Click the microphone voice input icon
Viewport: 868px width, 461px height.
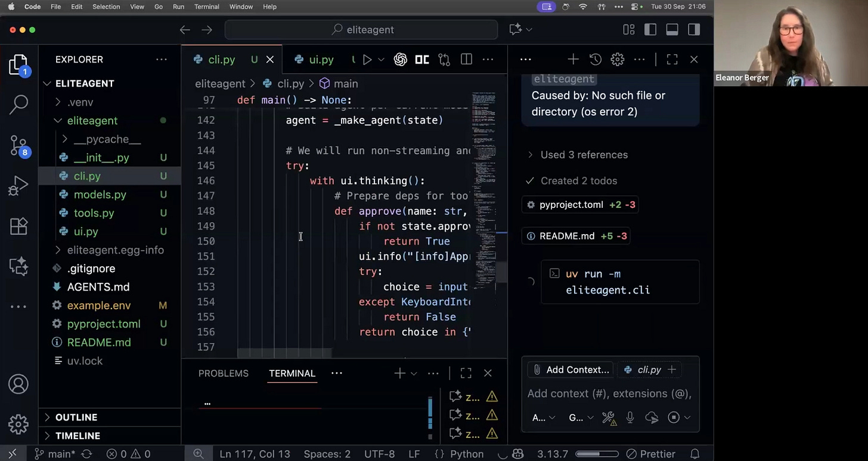[630, 418]
